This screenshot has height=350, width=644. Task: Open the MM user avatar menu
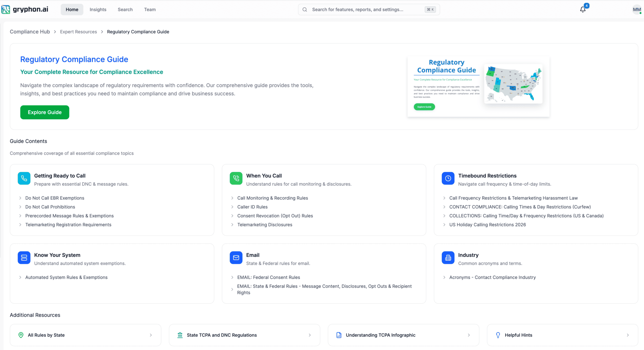click(x=636, y=9)
